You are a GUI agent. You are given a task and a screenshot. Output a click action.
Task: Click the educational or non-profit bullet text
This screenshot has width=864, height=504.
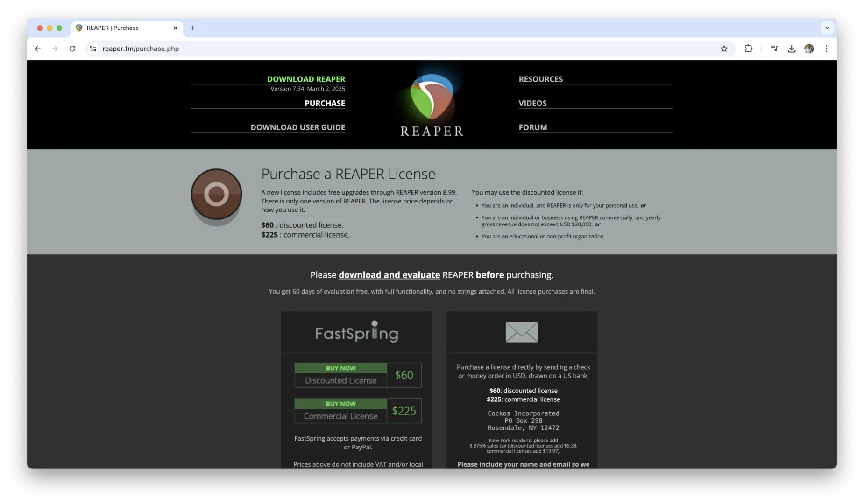(x=543, y=237)
